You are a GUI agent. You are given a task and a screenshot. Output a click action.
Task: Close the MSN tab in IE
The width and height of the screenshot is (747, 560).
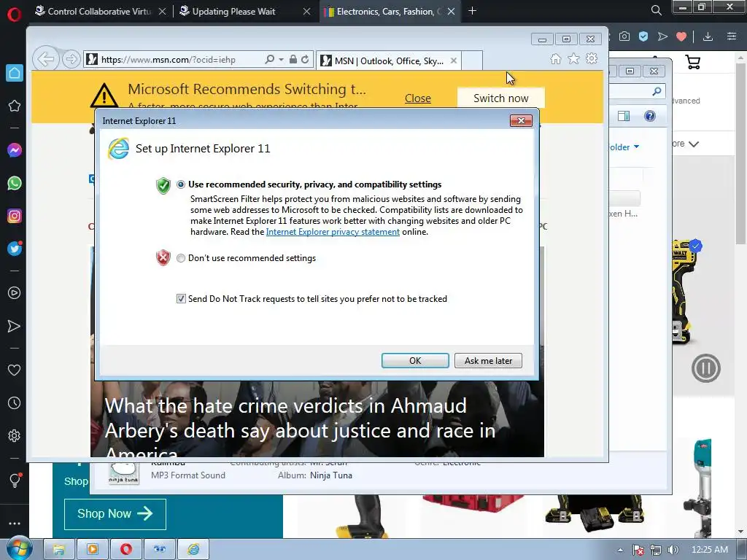click(454, 61)
